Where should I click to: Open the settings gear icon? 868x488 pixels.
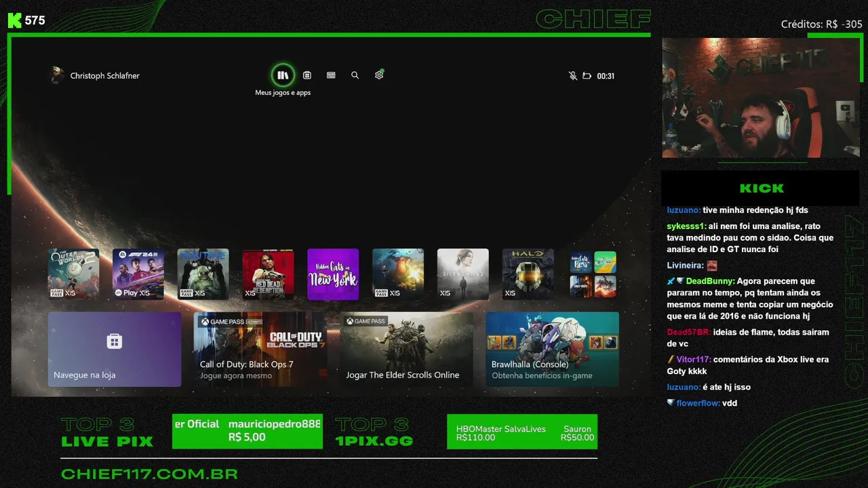click(379, 75)
